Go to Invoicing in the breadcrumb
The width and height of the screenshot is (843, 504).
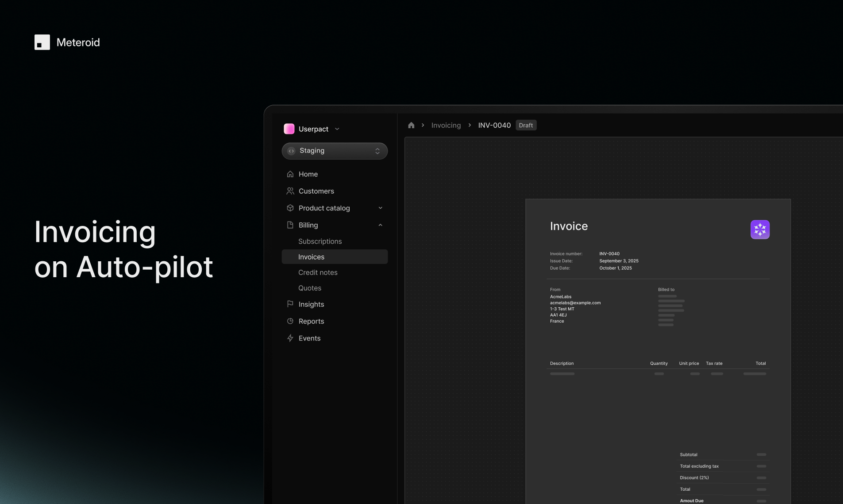click(446, 126)
